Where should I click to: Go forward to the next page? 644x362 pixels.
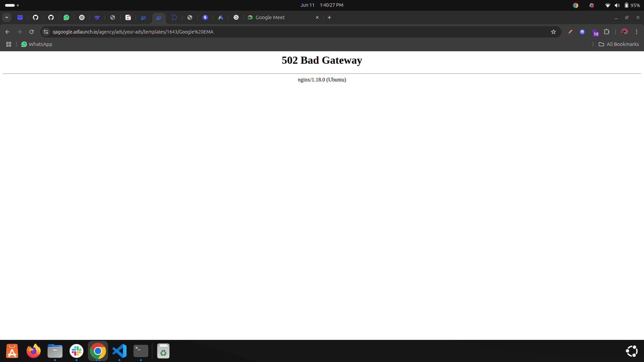click(19, 32)
